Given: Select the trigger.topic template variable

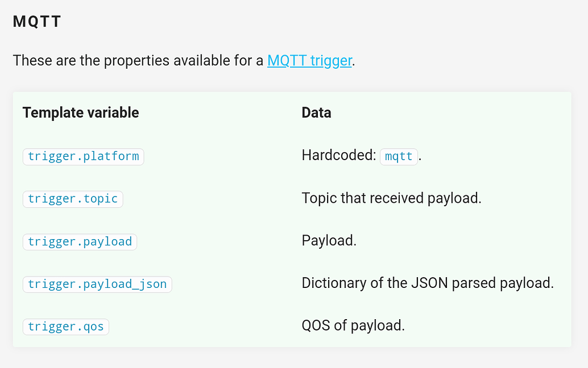Looking at the screenshot, I should point(73,199).
